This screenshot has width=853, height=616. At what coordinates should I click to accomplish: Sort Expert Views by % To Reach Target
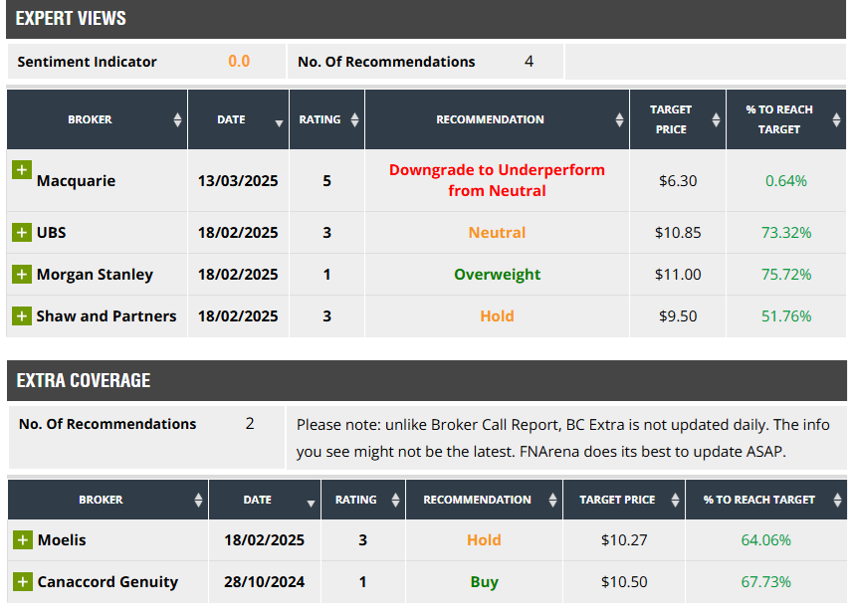point(785,119)
